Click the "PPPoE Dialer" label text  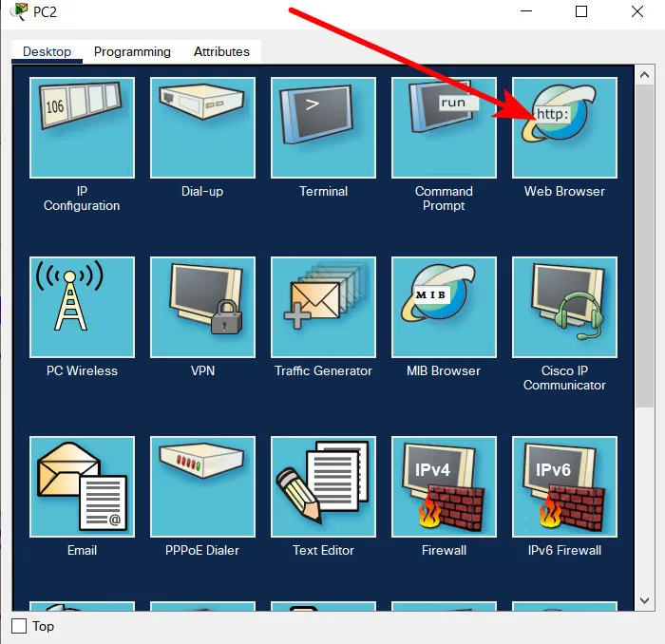pyautogui.click(x=202, y=550)
